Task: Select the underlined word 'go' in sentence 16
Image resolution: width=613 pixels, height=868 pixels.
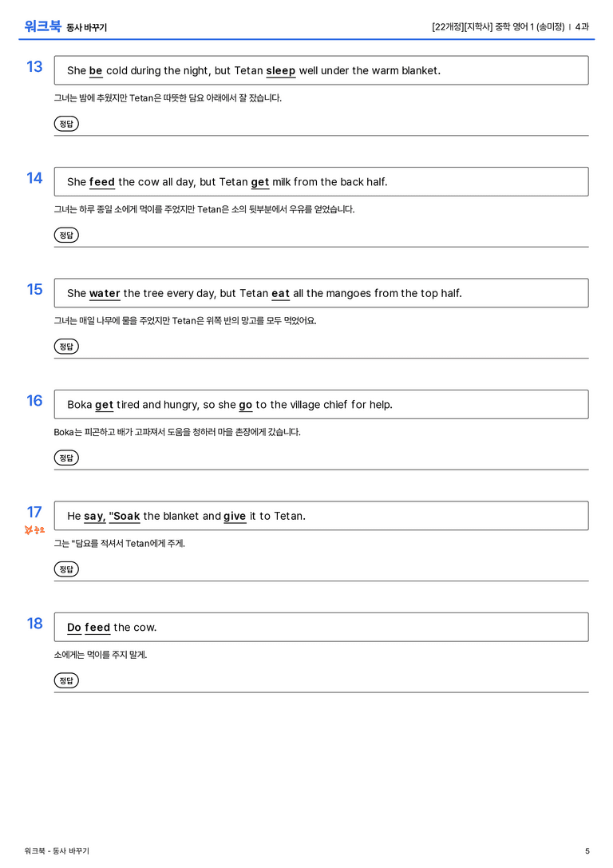Action: pyautogui.click(x=246, y=405)
